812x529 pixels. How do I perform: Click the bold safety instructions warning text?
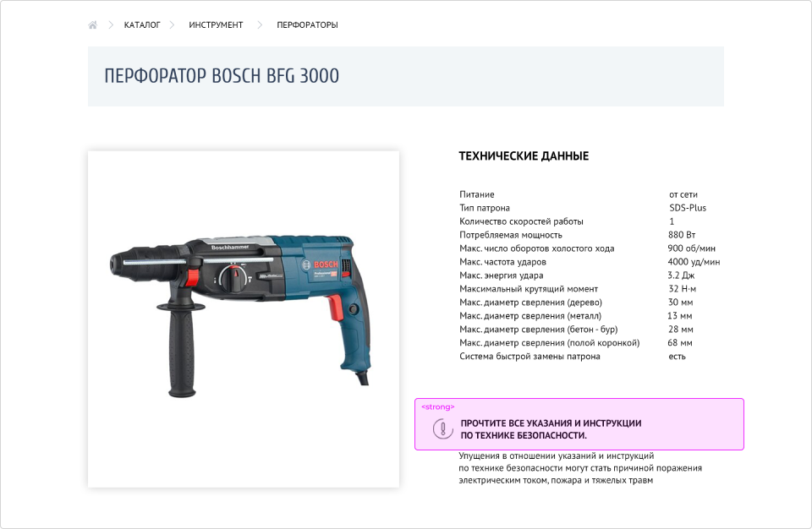pyautogui.click(x=551, y=428)
